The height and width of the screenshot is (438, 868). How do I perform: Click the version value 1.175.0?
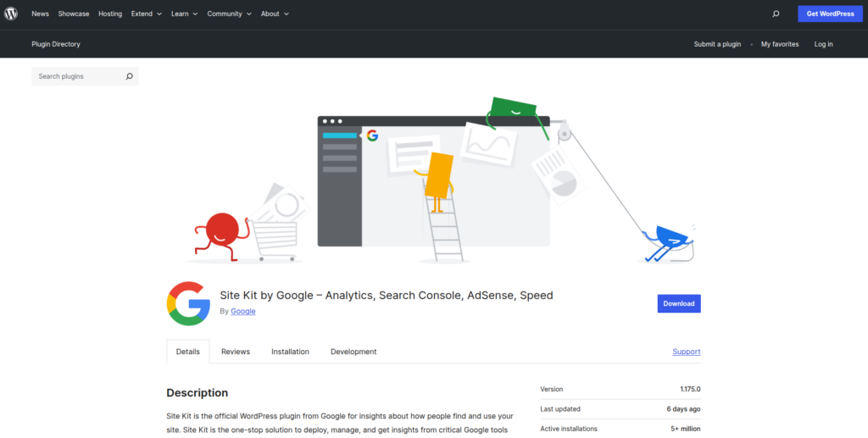pos(690,390)
